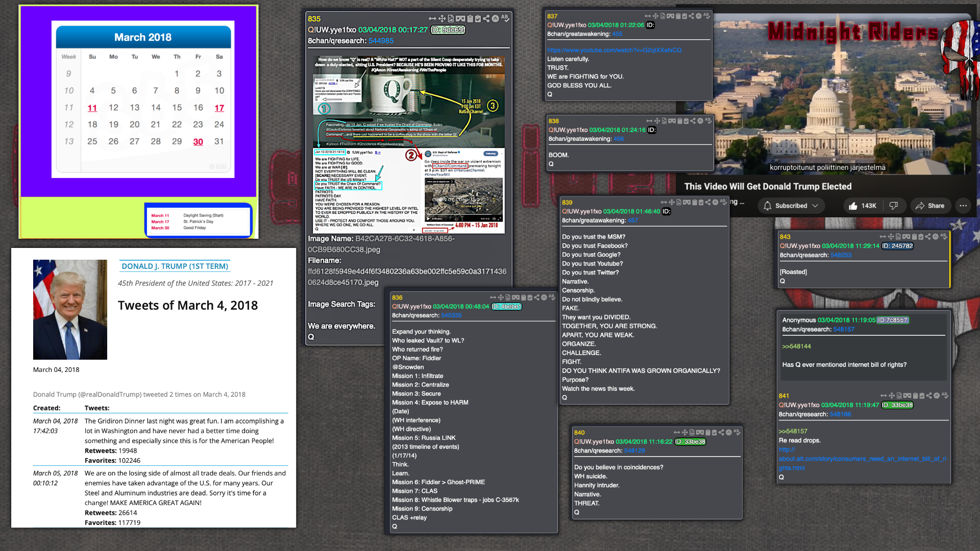Click the share icon on post 840
Viewport: 980px width, 551px height.
tap(721, 433)
